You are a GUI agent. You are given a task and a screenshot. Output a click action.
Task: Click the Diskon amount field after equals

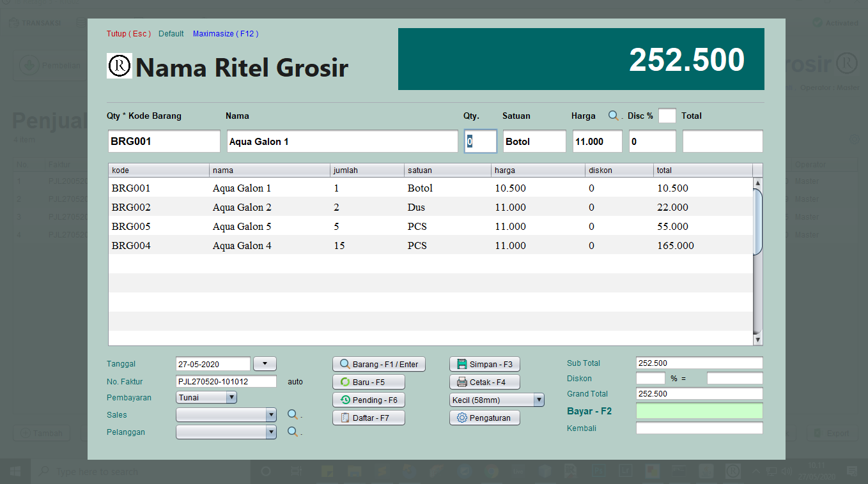click(735, 378)
